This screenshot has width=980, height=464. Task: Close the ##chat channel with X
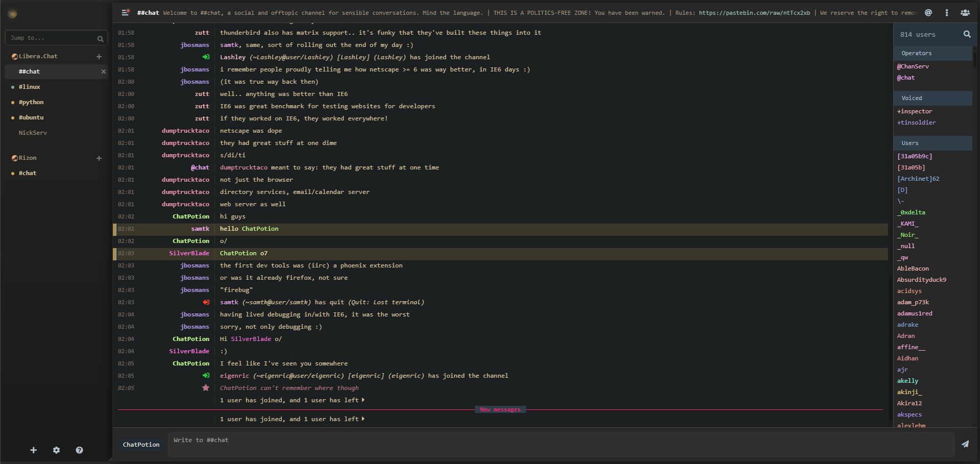104,71
